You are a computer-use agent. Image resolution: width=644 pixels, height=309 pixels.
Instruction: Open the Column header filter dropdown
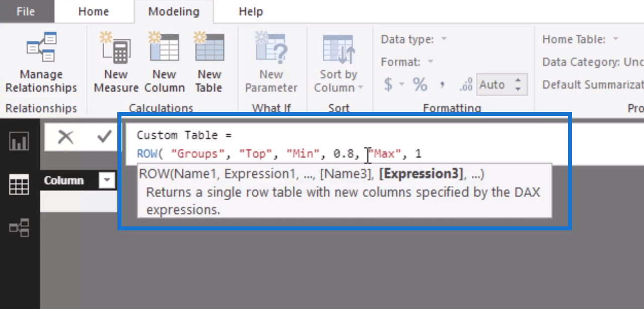tap(107, 180)
